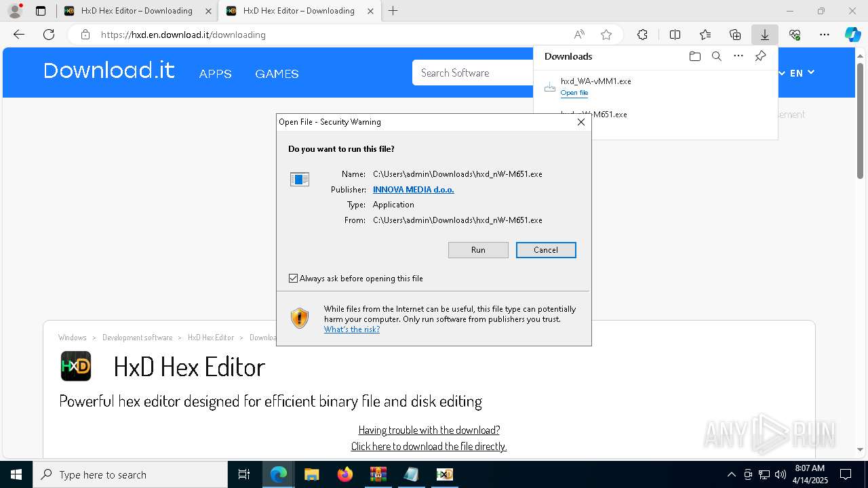Click the Windows breadcrumb link
The height and width of the screenshot is (488, 868).
73,338
